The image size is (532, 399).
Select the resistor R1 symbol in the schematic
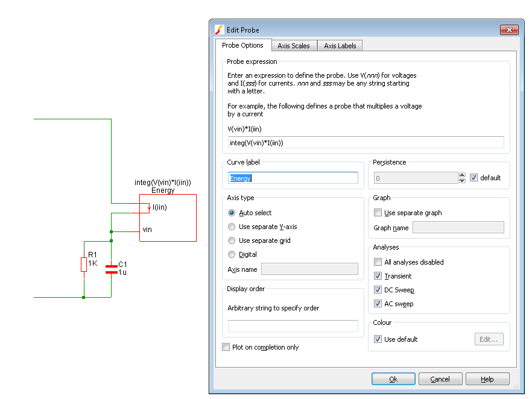pyautogui.click(x=84, y=264)
